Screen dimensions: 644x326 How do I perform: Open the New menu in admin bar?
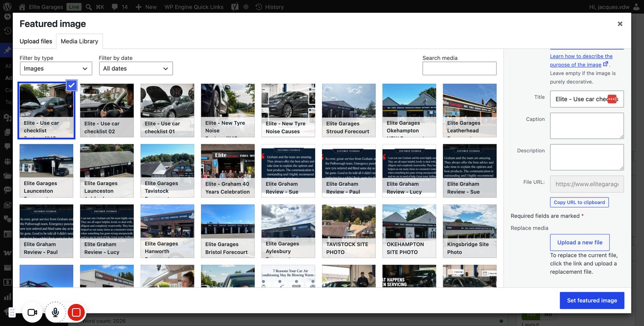point(147,7)
